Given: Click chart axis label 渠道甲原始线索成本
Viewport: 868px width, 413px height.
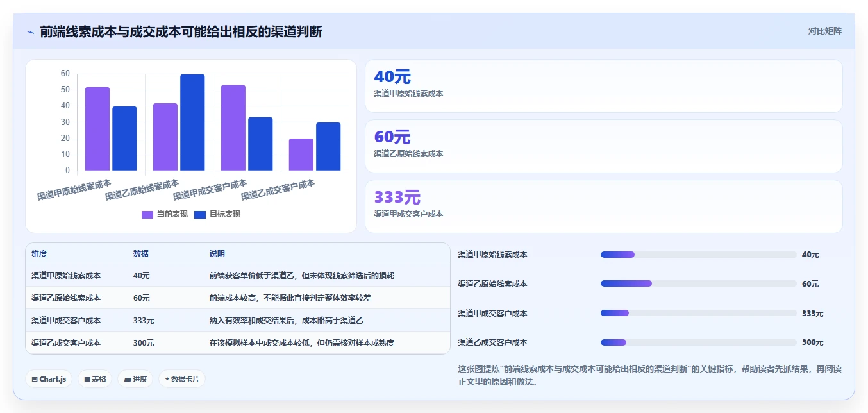Looking at the screenshot, I should (74, 190).
